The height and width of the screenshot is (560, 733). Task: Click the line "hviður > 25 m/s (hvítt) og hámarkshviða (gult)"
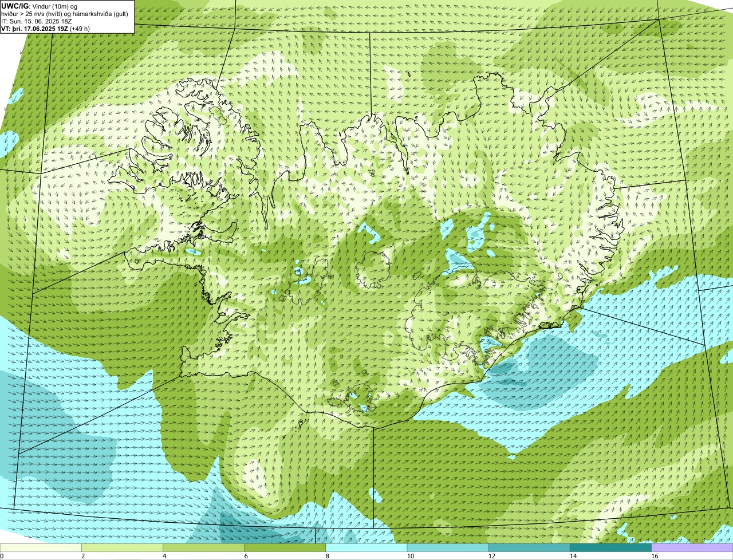pos(65,14)
